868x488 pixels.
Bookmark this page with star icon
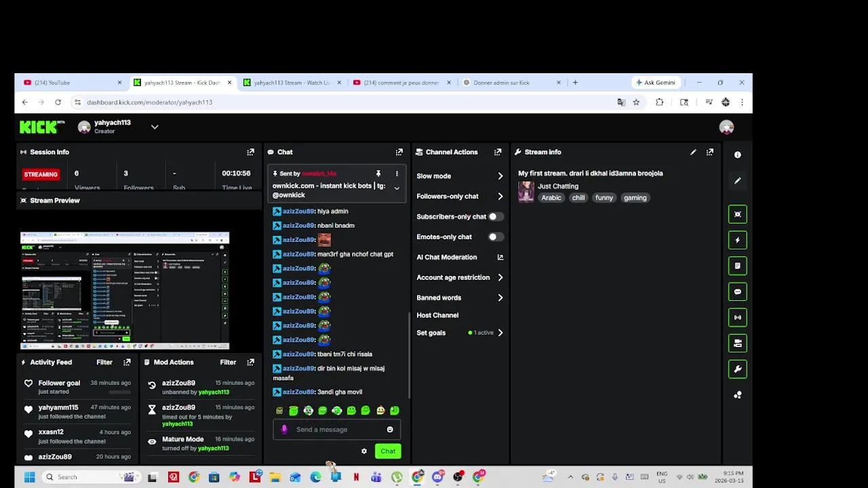pyautogui.click(x=636, y=102)
